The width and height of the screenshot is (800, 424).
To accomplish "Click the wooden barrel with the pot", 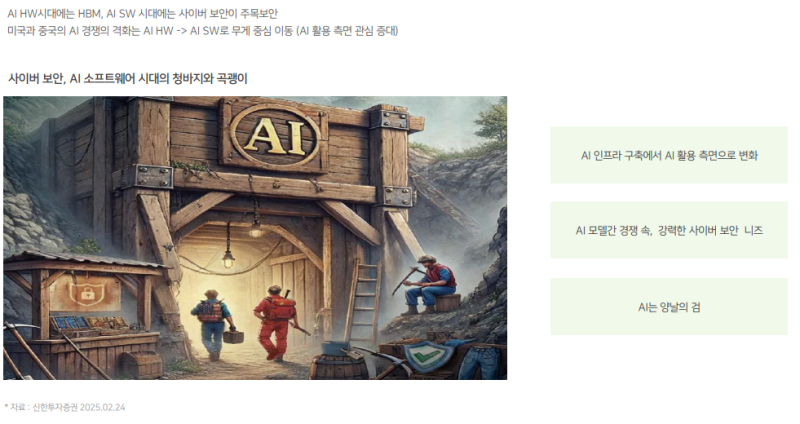I will pyautogui.click(x=337, y=361).
